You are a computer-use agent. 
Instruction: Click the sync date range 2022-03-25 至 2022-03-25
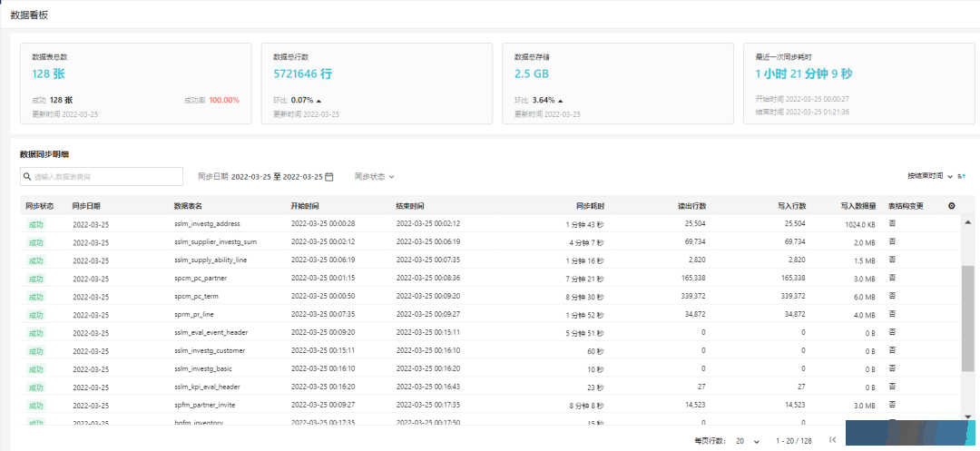coord(277,177)
